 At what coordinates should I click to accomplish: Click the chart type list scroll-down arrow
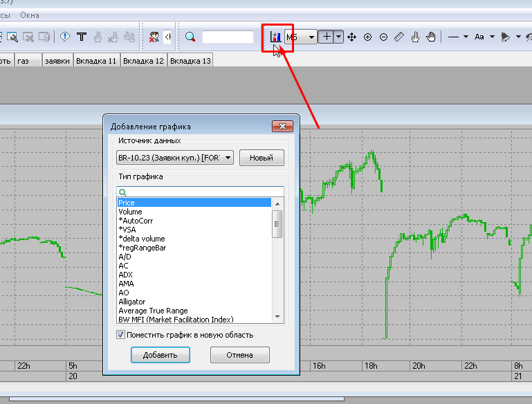[277, 317]
